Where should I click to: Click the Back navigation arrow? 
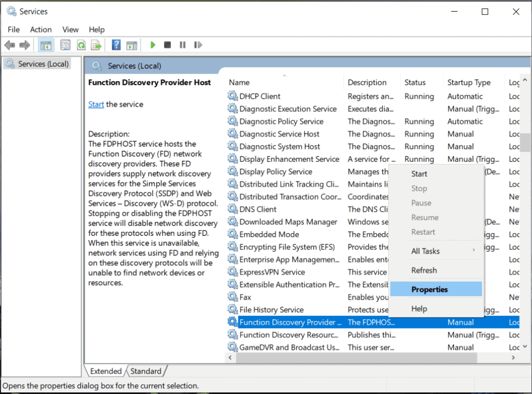click(x=9, y=45)
